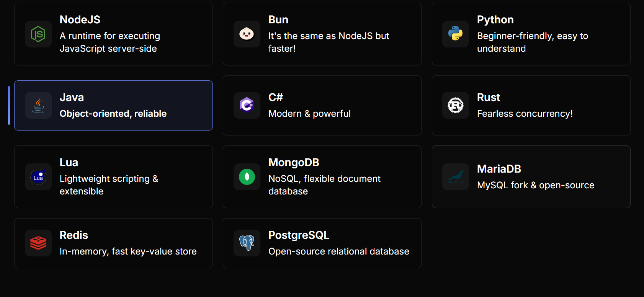The height and width of the screenshot is (297, 644).
Task: Click the PostgreSQL elephant icon
Action: click(x=247, y=243)
